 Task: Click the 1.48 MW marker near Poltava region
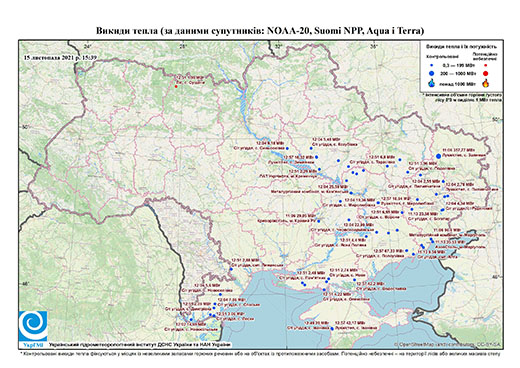[311, 148]
